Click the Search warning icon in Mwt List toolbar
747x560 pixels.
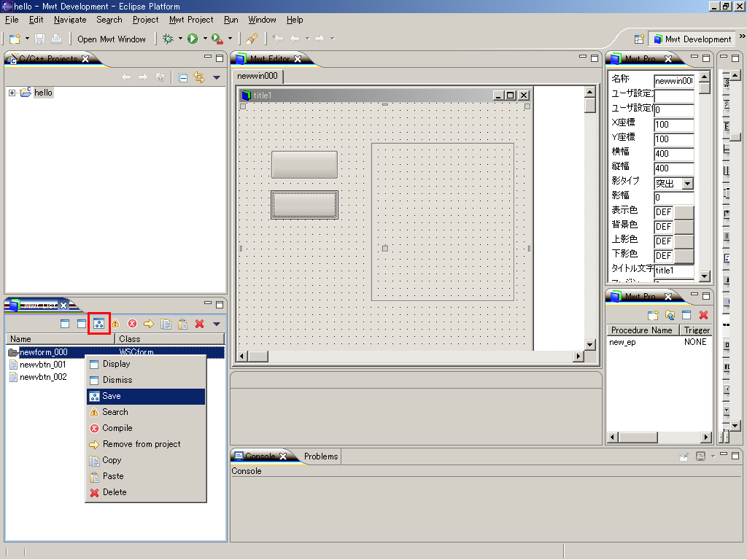115,324
